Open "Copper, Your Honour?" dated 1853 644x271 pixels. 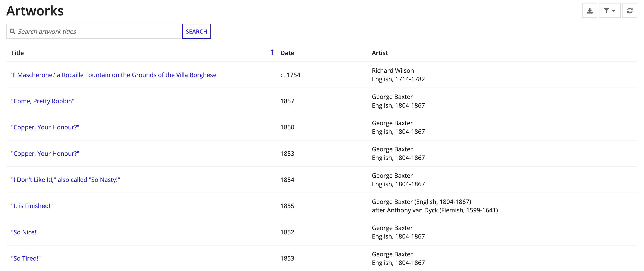45,153
